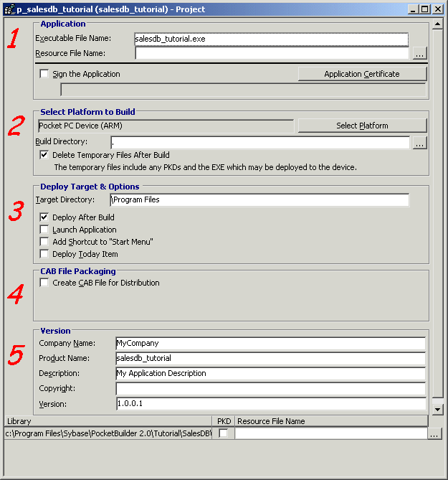Viewport: 448px width, 480px height.
Task: Enable Launch Application option
Action: (x=44, y=230)
